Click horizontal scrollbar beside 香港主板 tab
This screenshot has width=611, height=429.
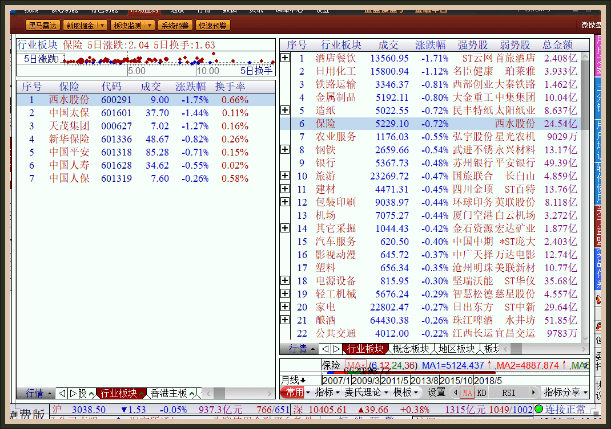point(239,394)
